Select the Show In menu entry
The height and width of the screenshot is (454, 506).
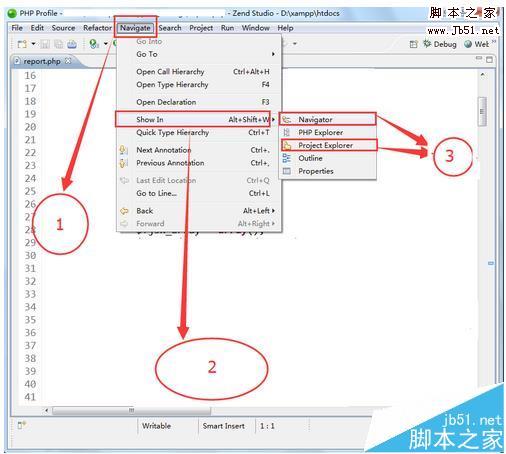[x=199, y=119]
